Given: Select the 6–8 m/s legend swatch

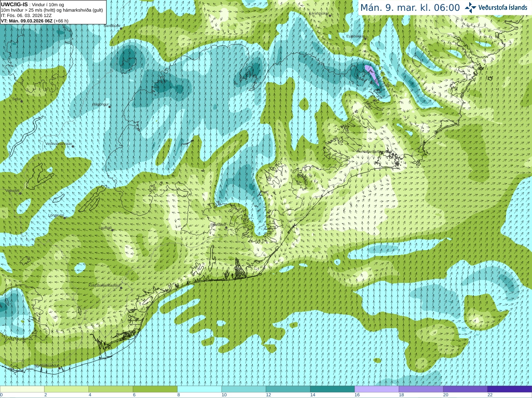Looking at the screenshot, I should point(155,389).
